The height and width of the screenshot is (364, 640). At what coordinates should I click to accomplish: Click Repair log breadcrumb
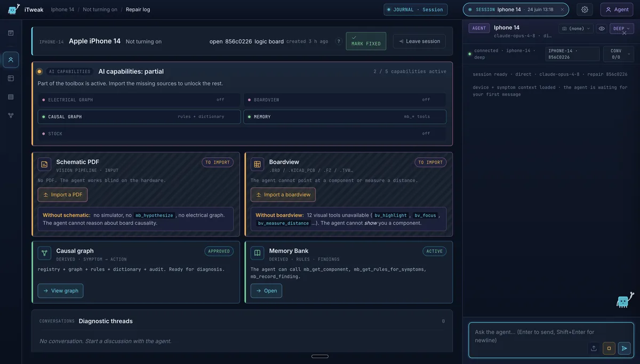coord(138,10)
